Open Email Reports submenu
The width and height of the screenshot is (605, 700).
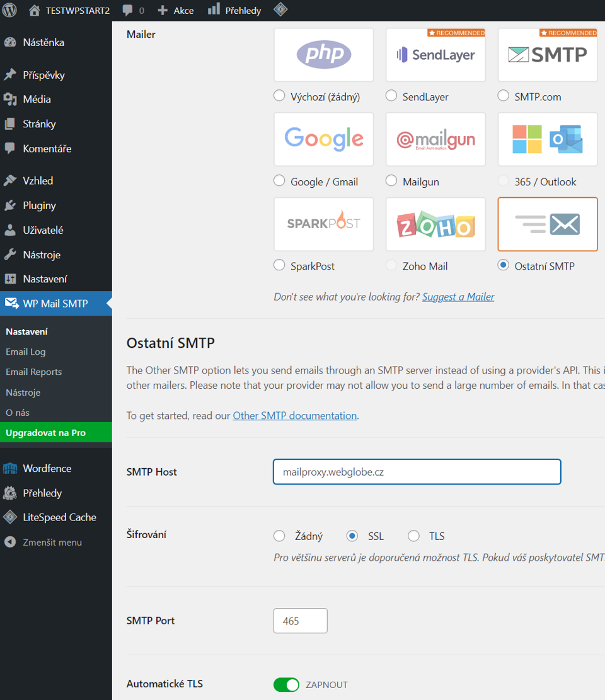pos(34,372)
